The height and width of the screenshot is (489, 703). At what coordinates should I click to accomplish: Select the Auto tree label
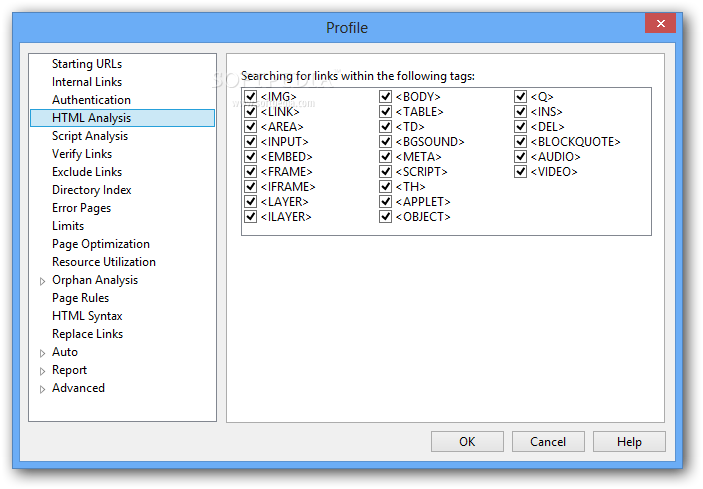pos(65,352)
